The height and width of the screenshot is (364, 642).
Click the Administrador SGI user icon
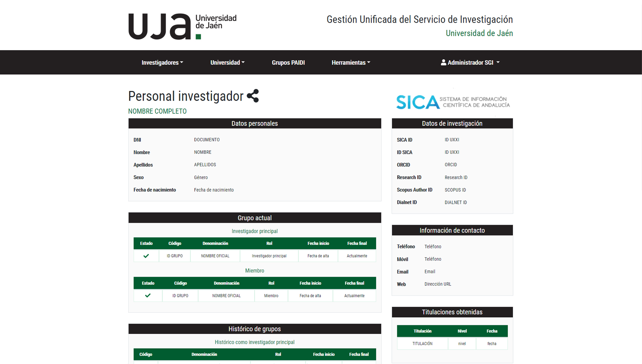(443, 63)
